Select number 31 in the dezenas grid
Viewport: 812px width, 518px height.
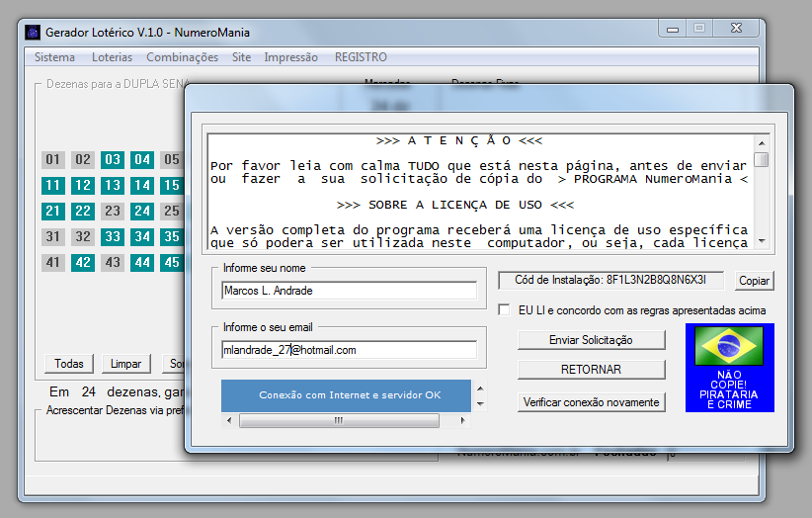pos(53,236)
